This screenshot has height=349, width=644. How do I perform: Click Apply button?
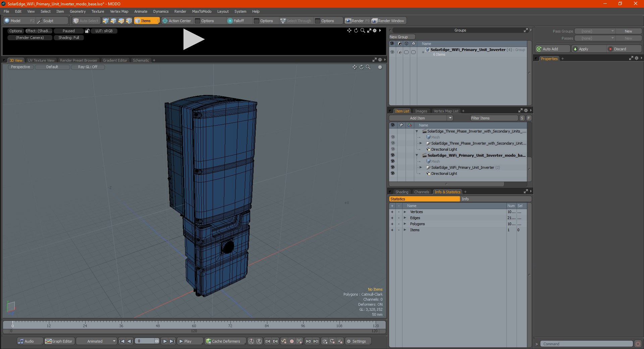point(589,49)
